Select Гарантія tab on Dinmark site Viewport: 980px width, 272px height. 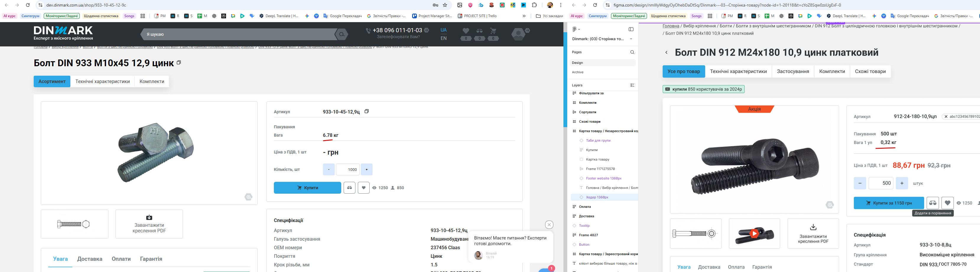pyautogui.click(x=151, y=259)
